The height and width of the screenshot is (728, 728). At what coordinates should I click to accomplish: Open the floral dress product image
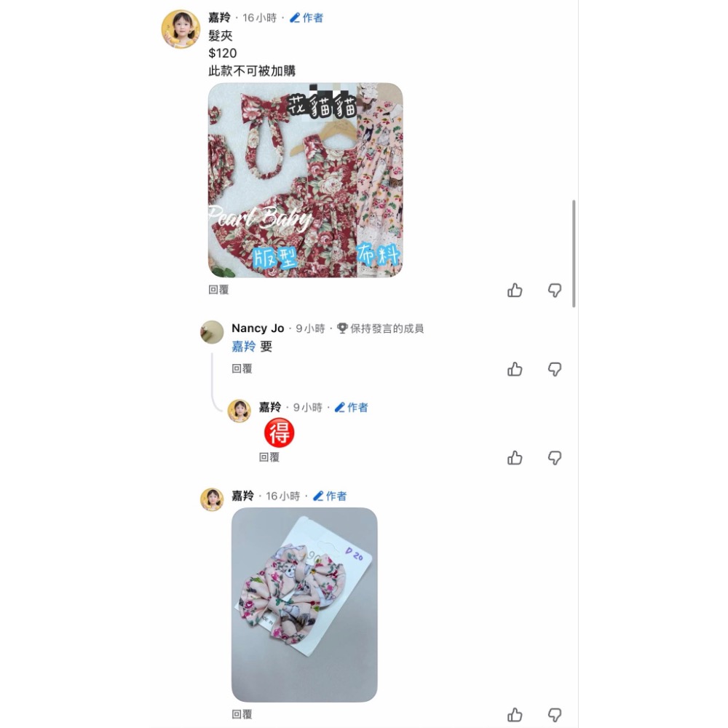tap(306, 180)
